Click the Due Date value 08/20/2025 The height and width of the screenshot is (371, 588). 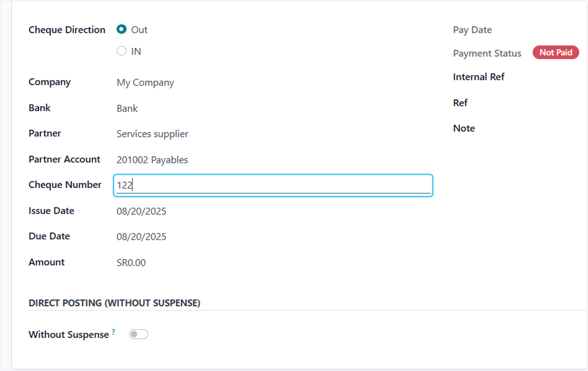pos(141,236)
